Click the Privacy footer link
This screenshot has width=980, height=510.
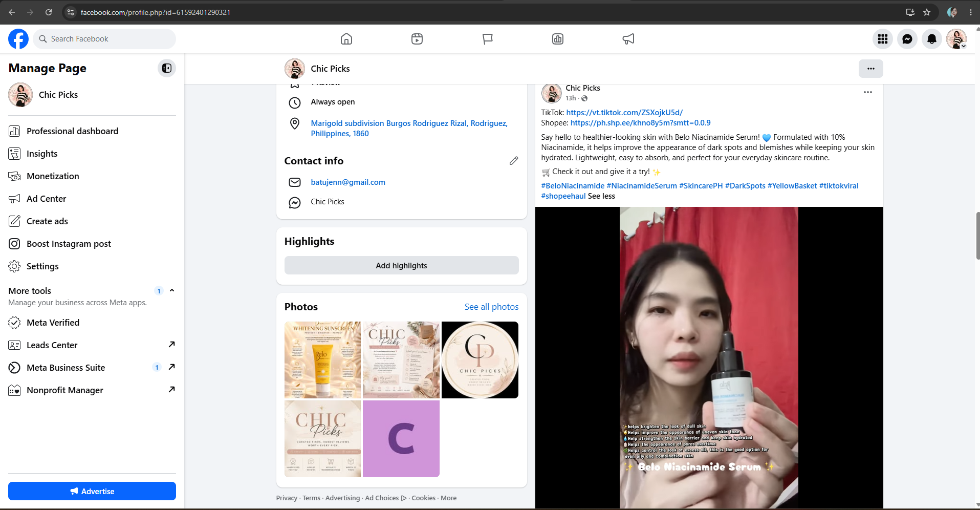(287, 498)
